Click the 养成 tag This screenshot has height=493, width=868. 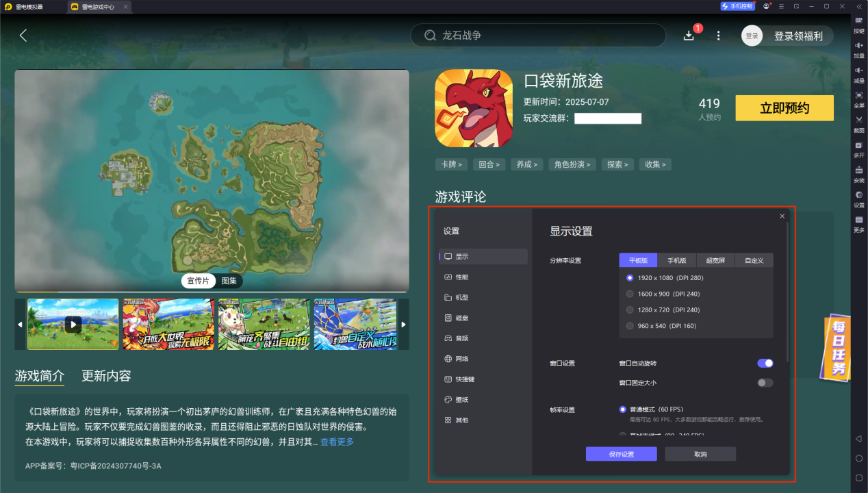pos(526,164)
